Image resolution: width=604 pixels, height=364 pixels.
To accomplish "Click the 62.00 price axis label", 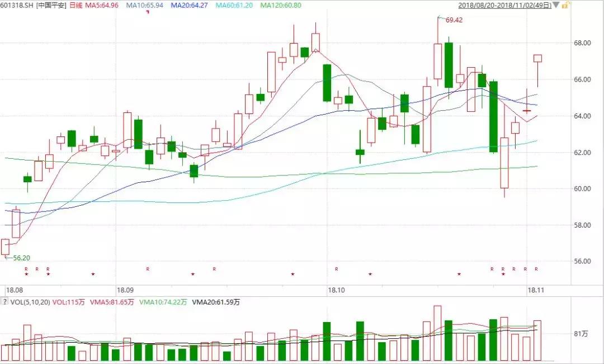I will click(x=582, y=153).
